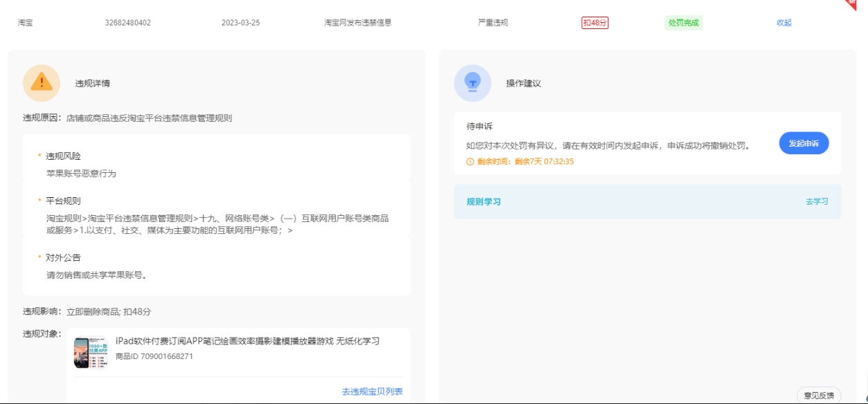Click the 规则学习 panel heading
This screenshot has height=404, width=868.
pyautogui.click(x=483, y=202)
